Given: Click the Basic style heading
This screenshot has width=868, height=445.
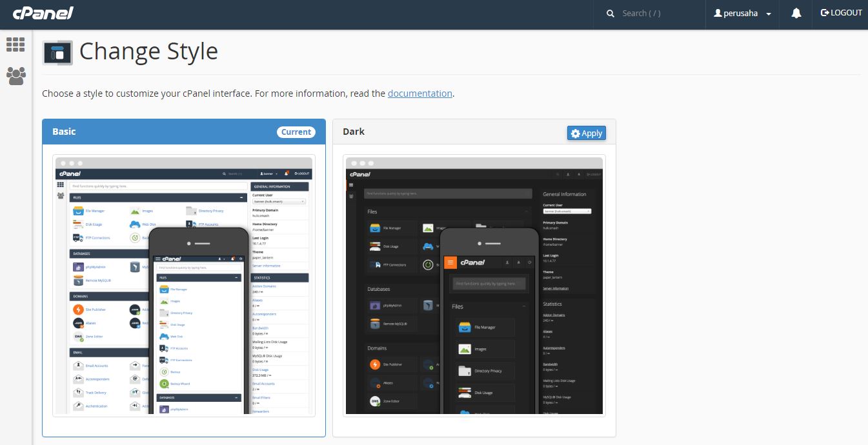Looking at the screenshot, I should 64,132.
